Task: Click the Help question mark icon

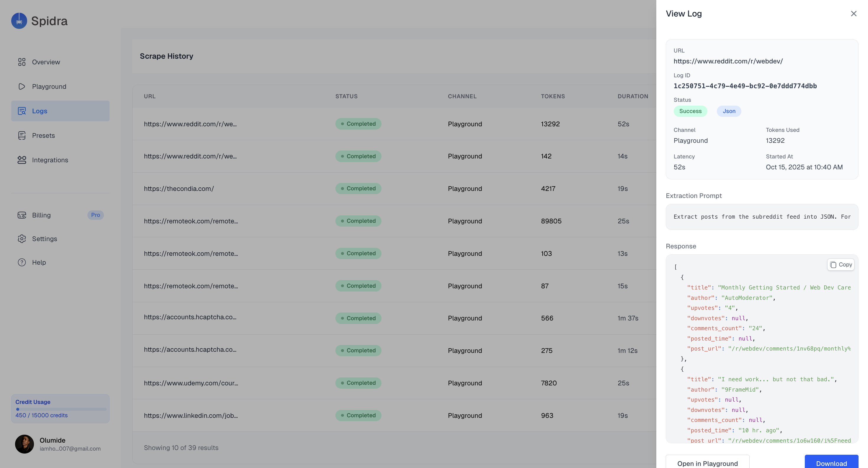Action: (22, 262)
